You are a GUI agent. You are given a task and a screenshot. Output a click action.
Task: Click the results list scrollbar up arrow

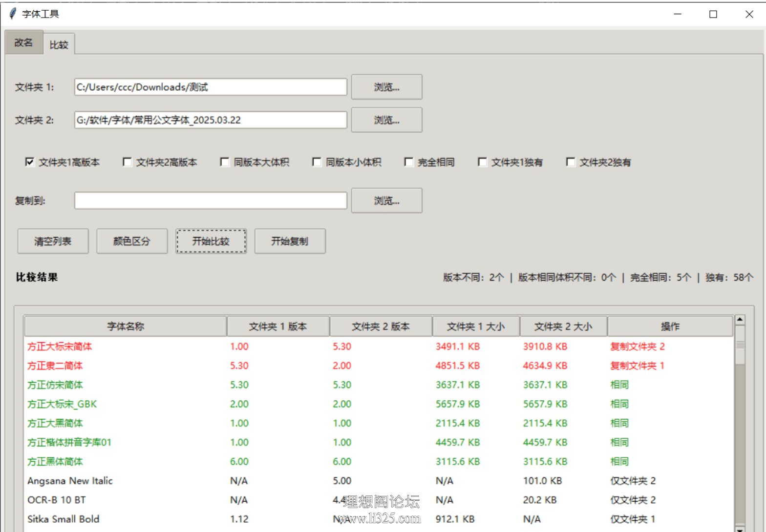(740, 320)
